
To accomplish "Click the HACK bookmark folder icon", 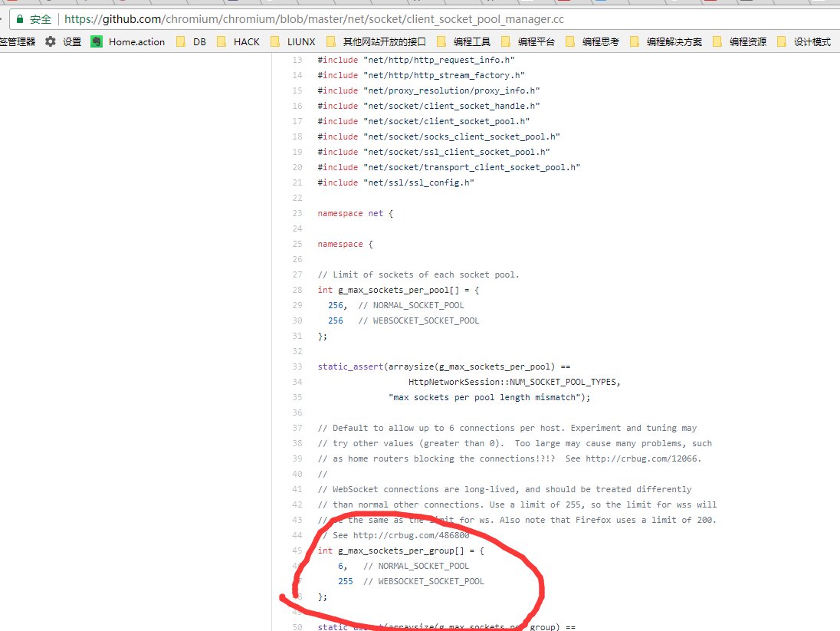I will point(221,41).
